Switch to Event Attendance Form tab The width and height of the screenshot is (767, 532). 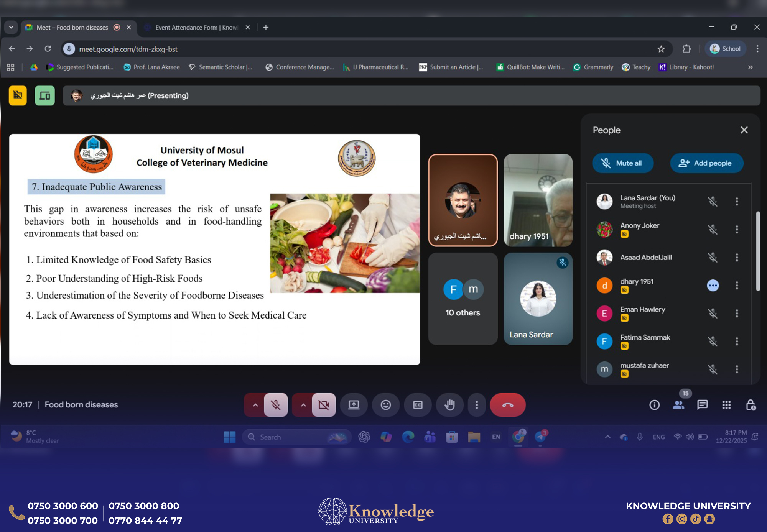click(196, 28)
